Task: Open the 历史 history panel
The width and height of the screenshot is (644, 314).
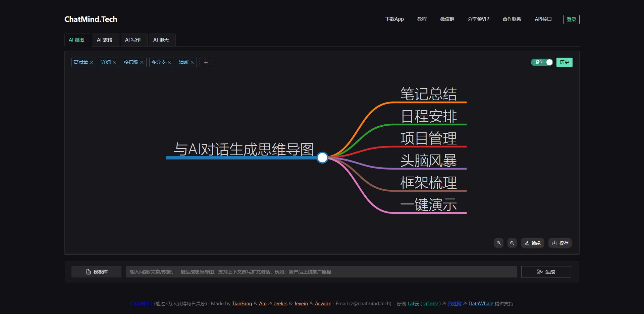Action: (x=564, y=62)
